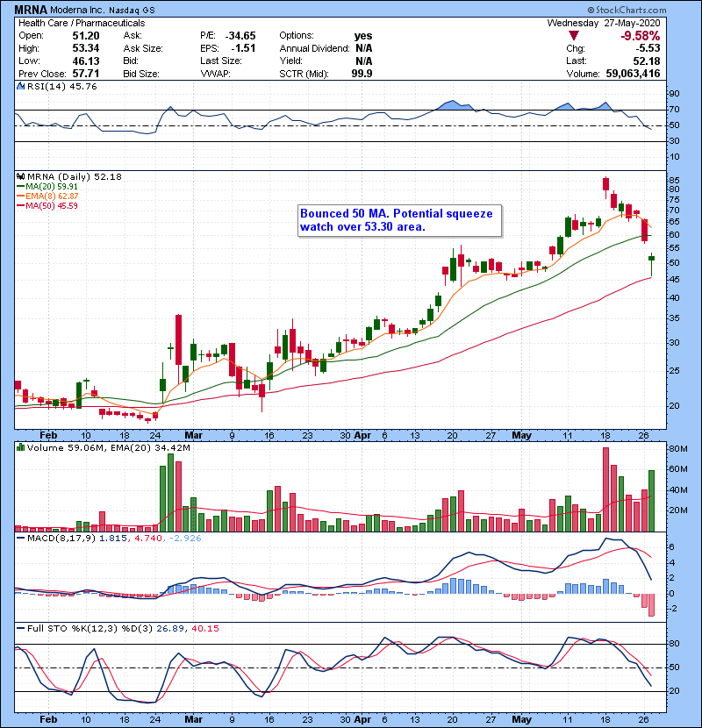Click the 'Nasdaq GS' exchange label

click(132, 10)
